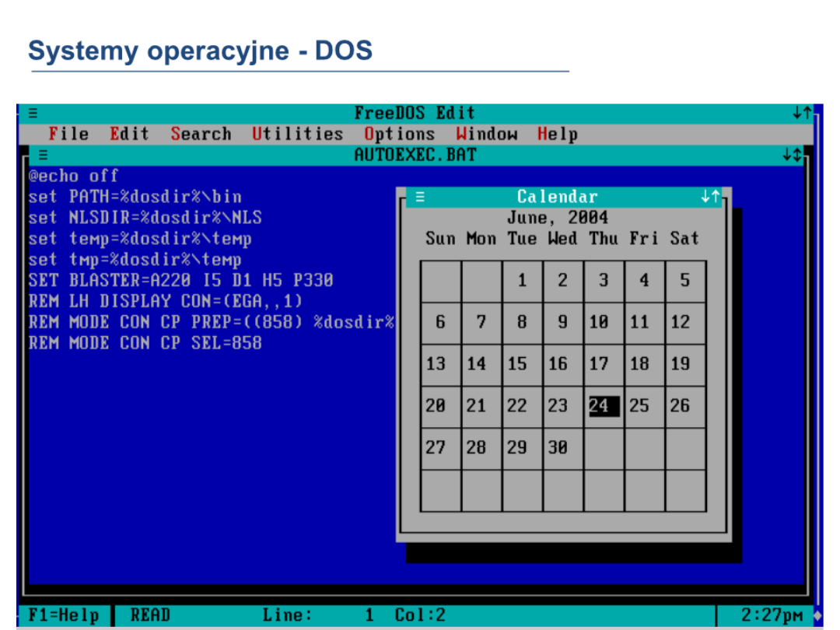Click the Calendar window title bar
The image size is (840, 630).
click(558, 198)
